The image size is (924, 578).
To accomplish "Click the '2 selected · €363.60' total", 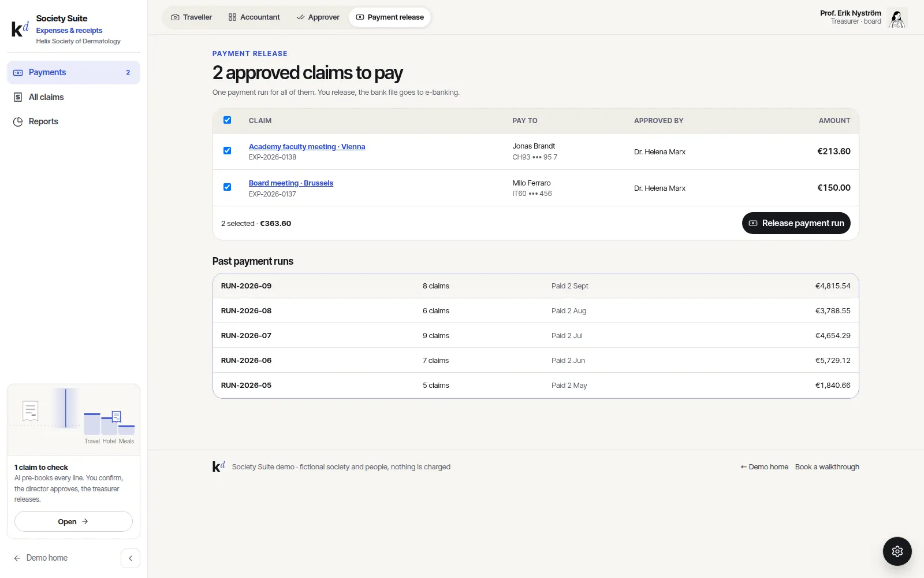I will pyautogui.click(x=256, y=224).
